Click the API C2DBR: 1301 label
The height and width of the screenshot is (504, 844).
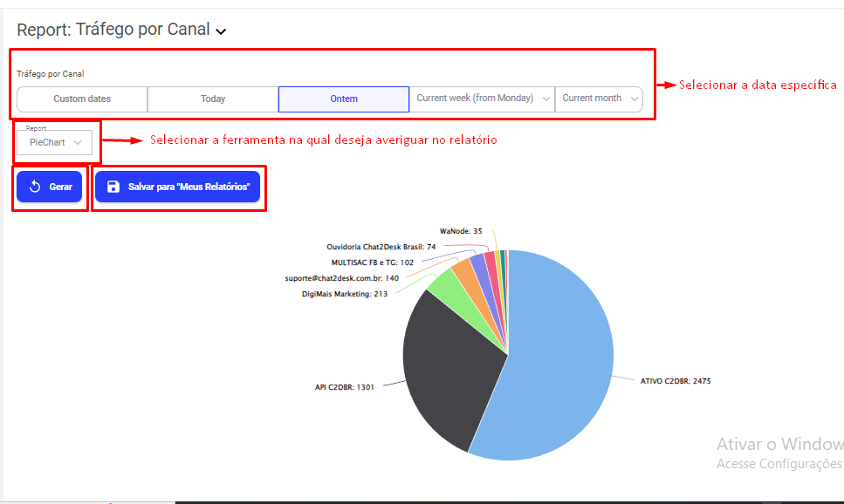344,387
